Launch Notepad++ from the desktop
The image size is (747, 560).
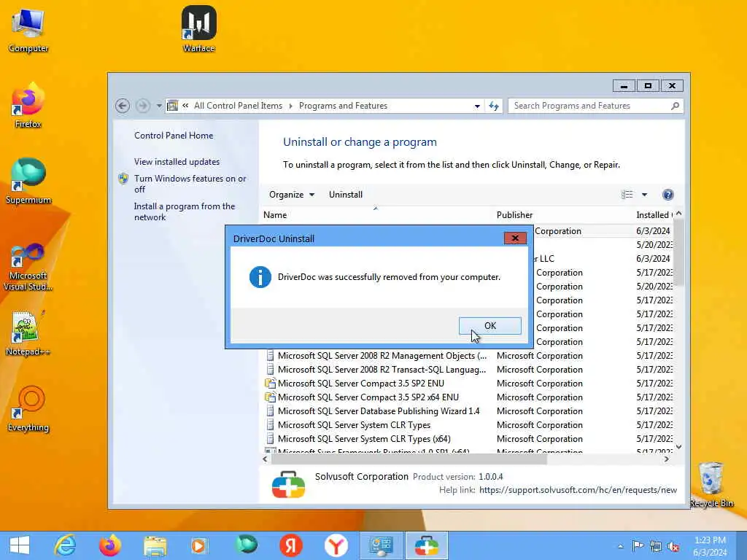(x=28, y=332)
